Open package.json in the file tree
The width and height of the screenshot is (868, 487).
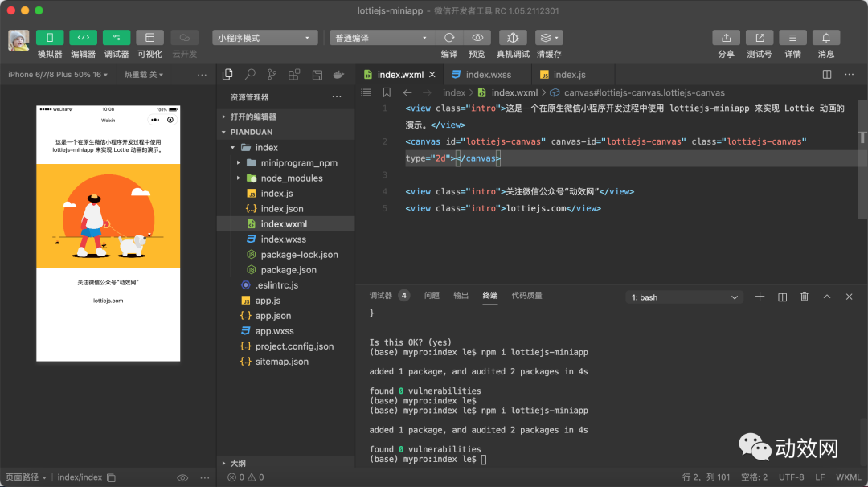285,270
